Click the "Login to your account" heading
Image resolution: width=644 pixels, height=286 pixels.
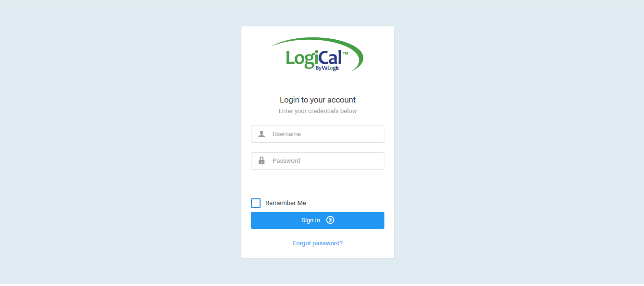(318, 100)
